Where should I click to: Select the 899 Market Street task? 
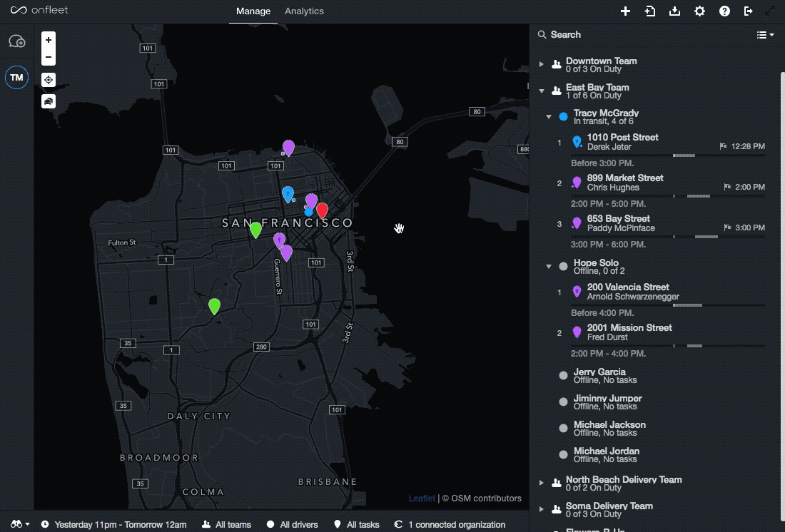click(x=660, y=183)
